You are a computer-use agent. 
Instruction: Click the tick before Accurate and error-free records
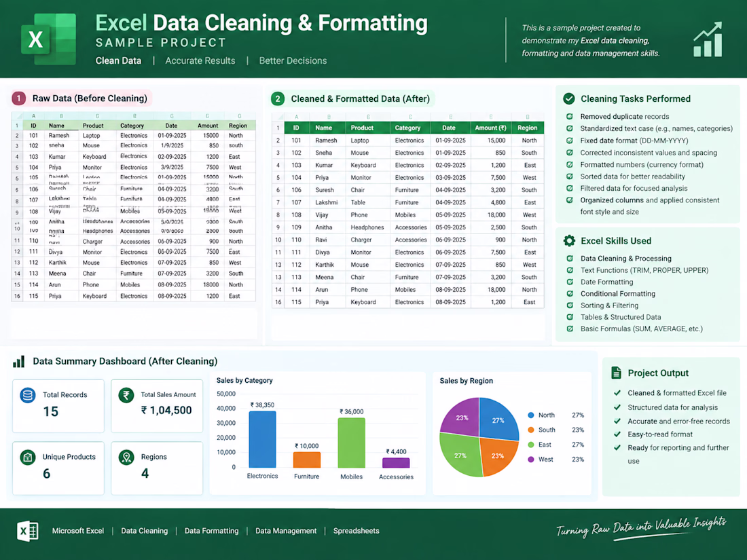[x=617, y=421]
